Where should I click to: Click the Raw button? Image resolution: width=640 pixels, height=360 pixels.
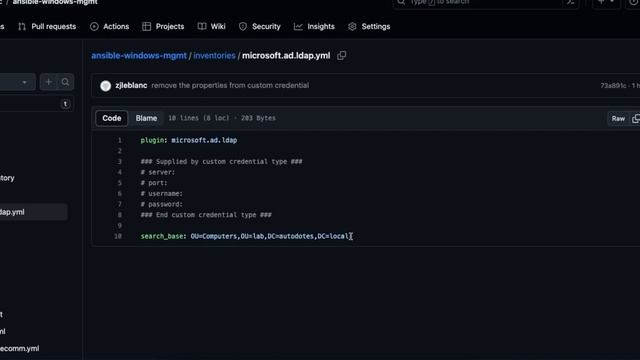(x=618, y=119)
